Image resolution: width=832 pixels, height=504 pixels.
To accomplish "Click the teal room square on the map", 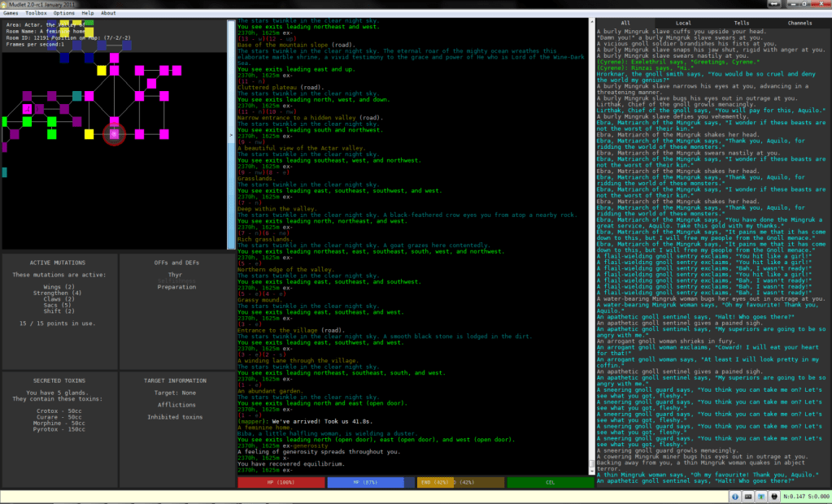I will click(77, 96).
